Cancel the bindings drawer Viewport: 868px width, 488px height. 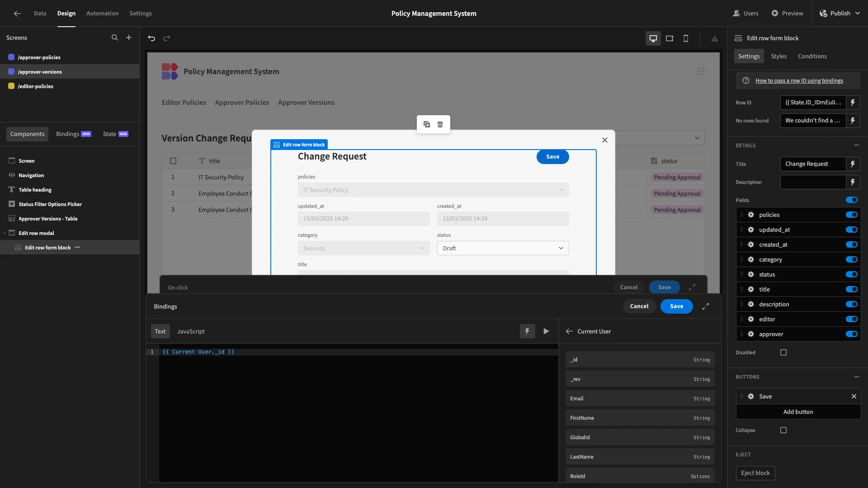639,306
